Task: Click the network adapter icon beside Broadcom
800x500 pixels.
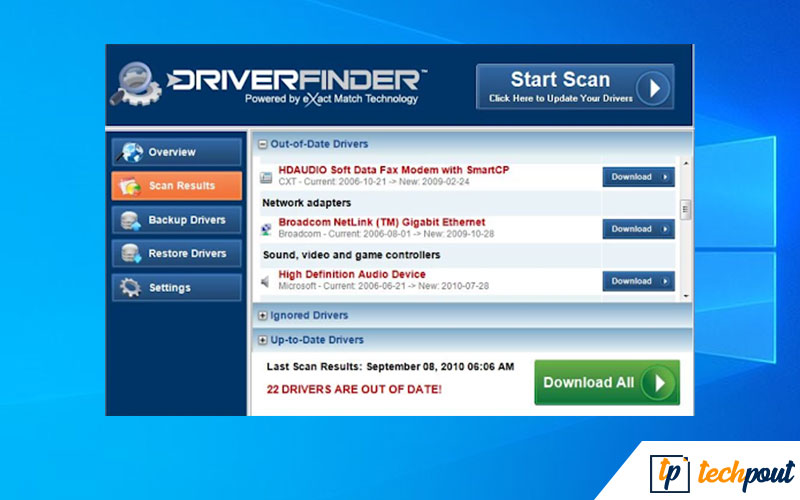Action: 266,229
